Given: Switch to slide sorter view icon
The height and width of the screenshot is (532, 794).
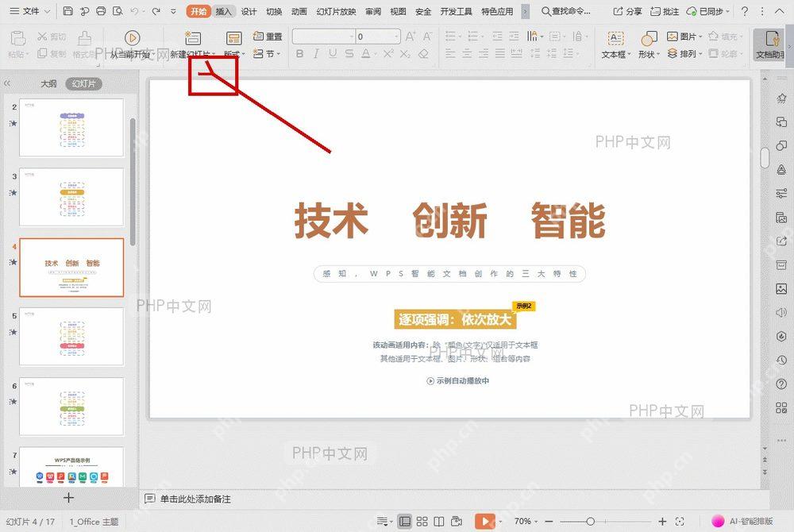Looking at the screenshot, I should [x=422, y=522].
